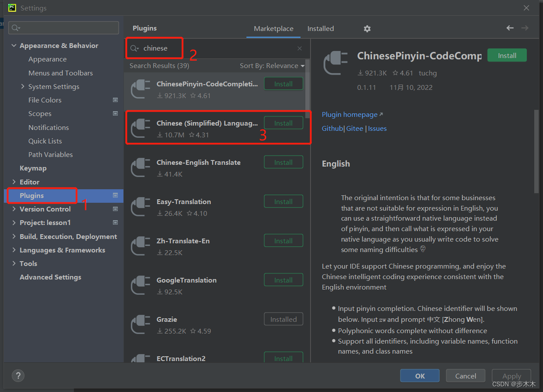Image resolution: width=543 pixels, height=392 pixels.
Task: Open Notifications settings
Action: [49, 127]
